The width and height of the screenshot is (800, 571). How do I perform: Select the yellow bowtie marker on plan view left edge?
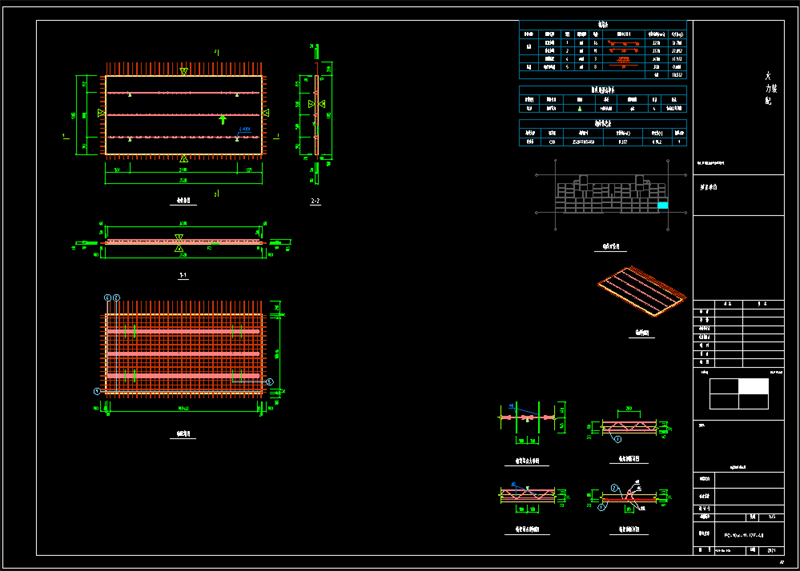[102, 112]
